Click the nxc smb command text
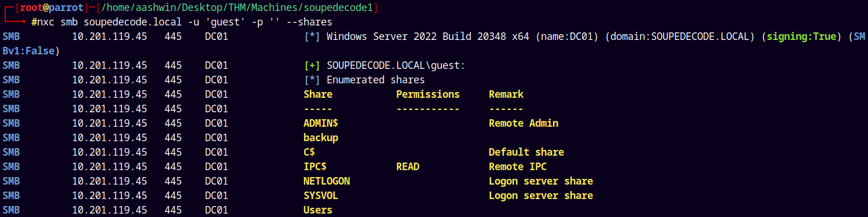The image size is (868, 217). pos(185,22)
